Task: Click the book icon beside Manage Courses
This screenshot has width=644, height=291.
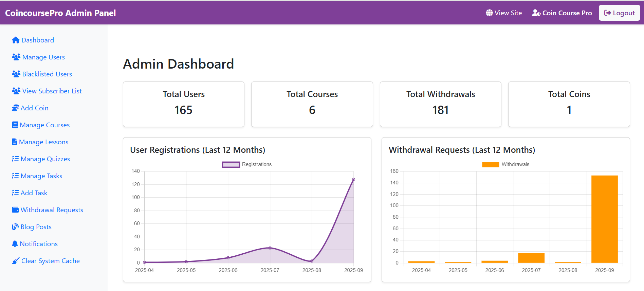Action: tap(15, 125)
